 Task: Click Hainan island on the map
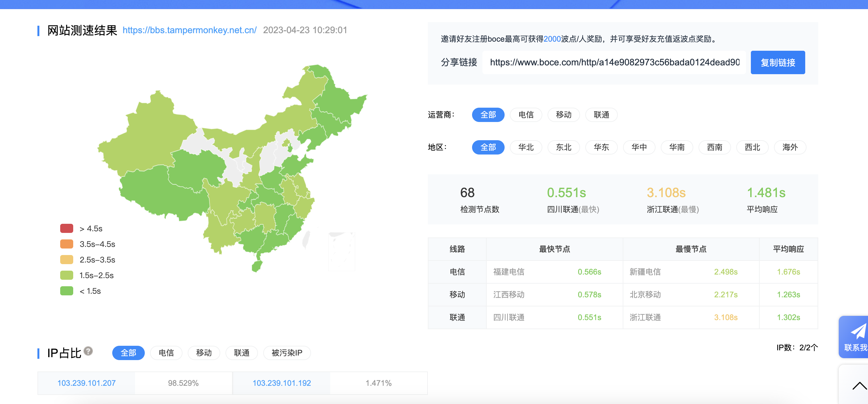257,266
